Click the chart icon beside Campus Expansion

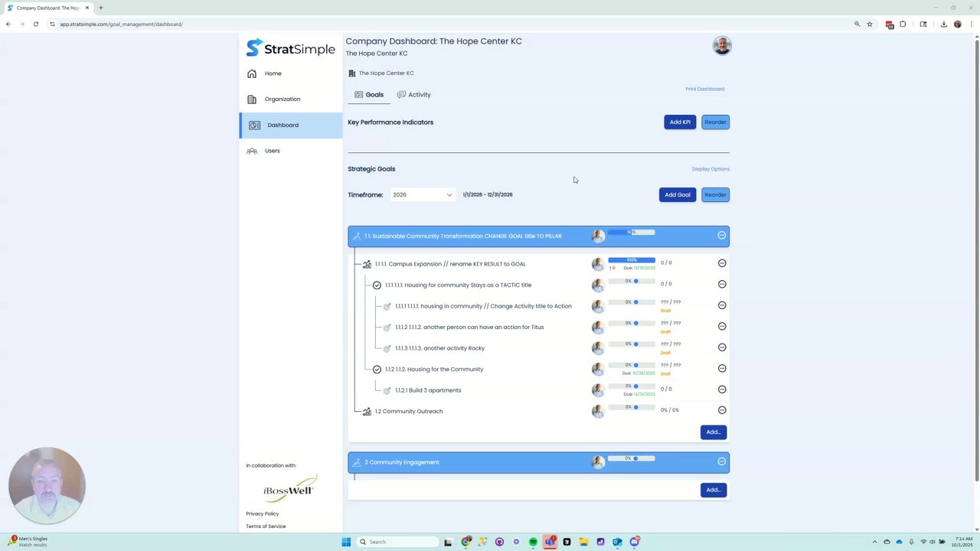tap(367, 264)
